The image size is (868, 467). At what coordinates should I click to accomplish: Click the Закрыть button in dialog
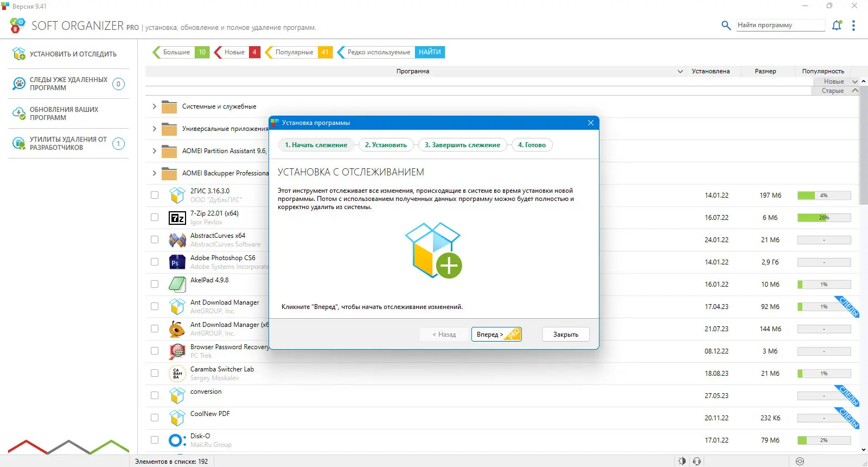[566, 335]
